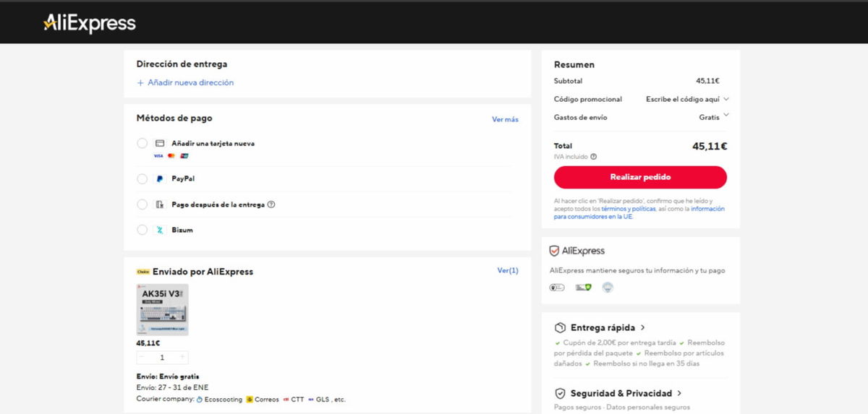
Task: Expand the Gastos de envío details
Action: [726, 116]
